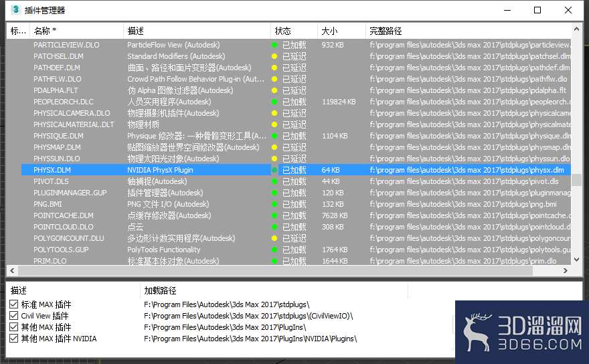This screenshot has height=364, width=589.
Task: Click green status dot of PARTICLEVIEW.DLO
Action: coord(274,45)
